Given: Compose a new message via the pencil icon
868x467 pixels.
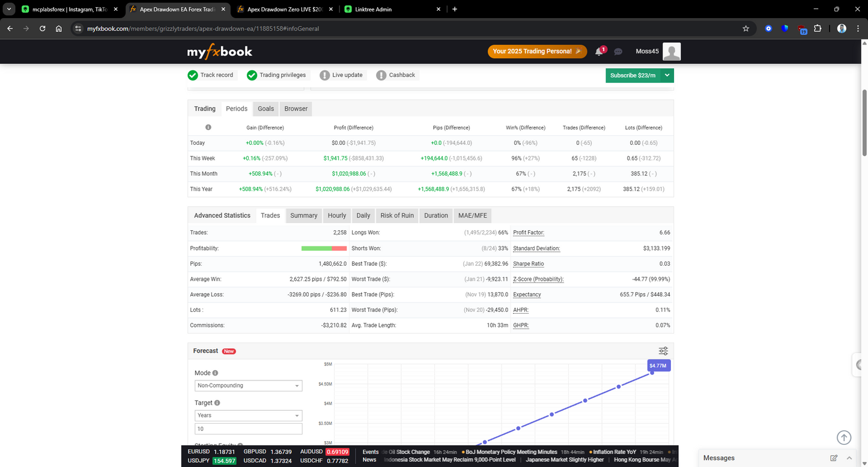Looking at the screenshot, I should pos(834,457).
